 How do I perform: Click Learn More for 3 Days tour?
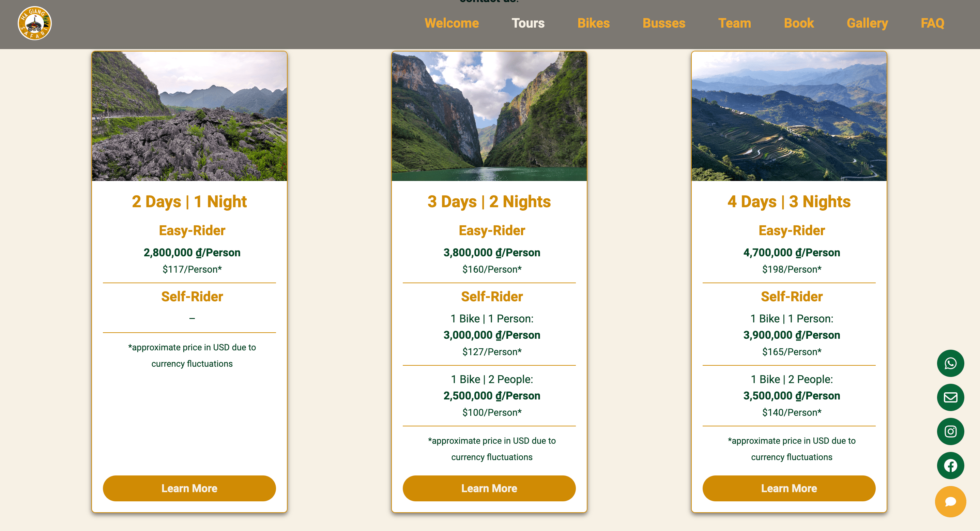click(489, 488)
